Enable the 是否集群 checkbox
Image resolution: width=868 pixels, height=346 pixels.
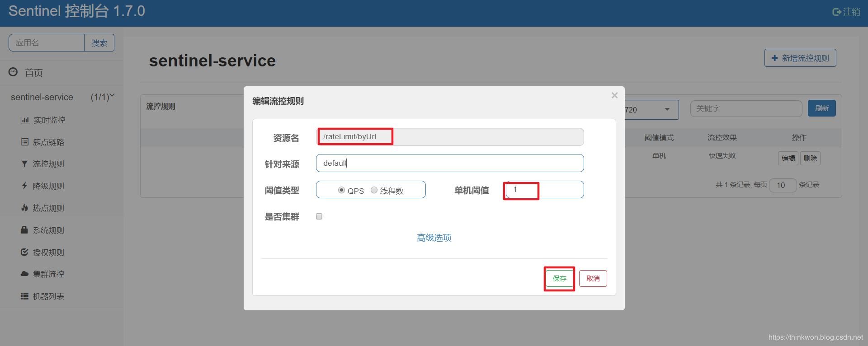[x=319, y=216]
